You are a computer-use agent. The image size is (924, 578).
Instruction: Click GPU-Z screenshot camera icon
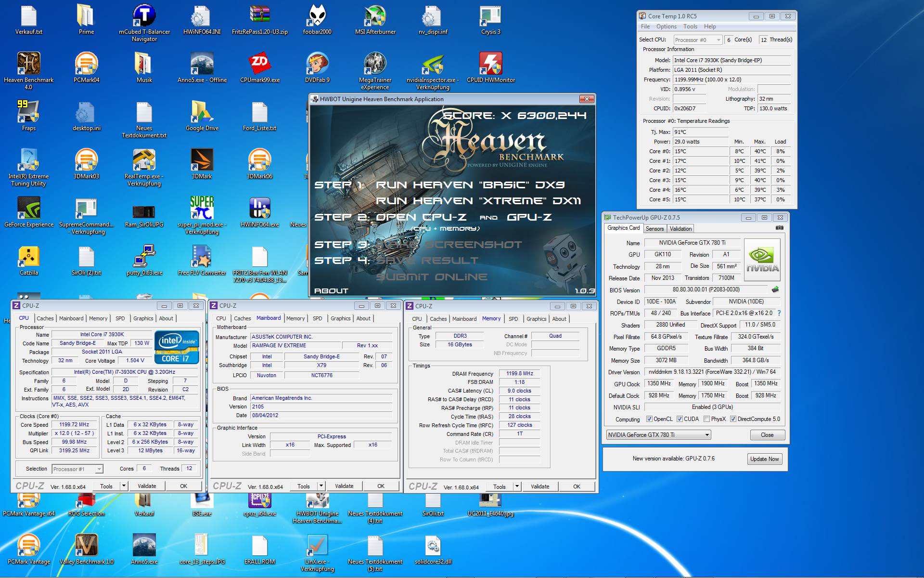pos(779,228)
